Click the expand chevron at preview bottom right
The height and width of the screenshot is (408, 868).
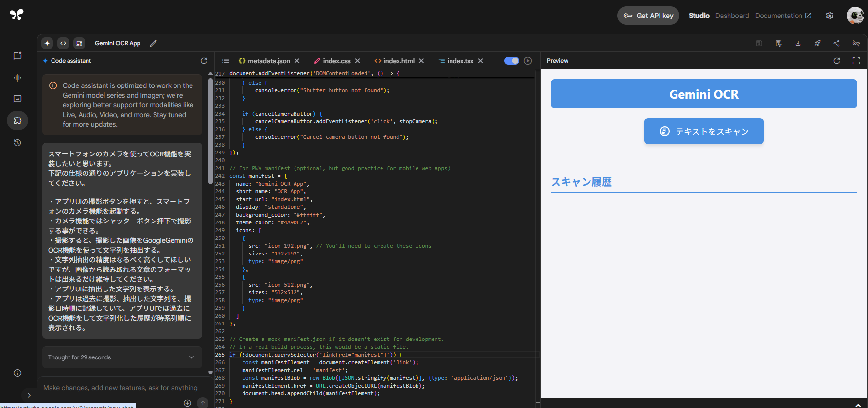[x=858, y=405]
